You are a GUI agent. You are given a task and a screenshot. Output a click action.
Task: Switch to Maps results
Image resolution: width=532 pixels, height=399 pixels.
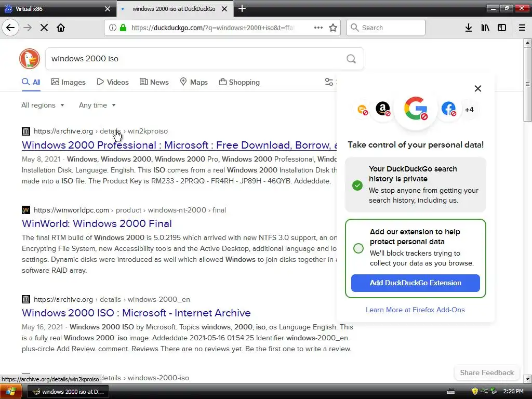tap(194, 82)
